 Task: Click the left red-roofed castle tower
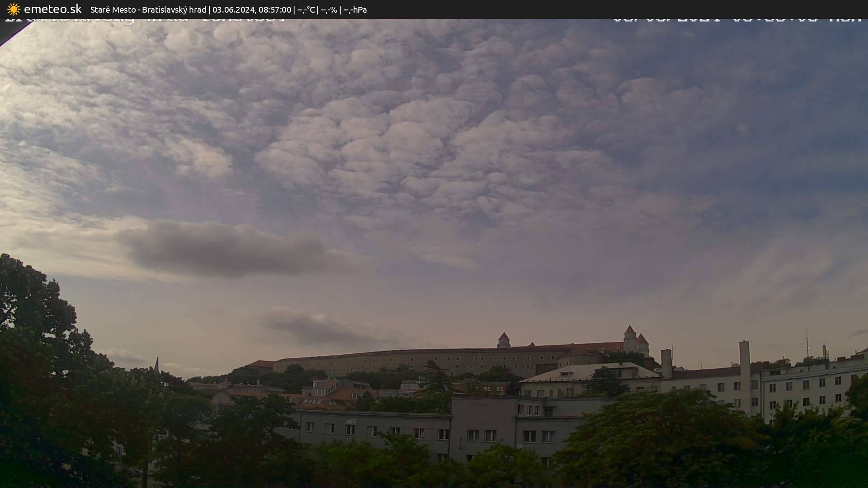(503, 340)
